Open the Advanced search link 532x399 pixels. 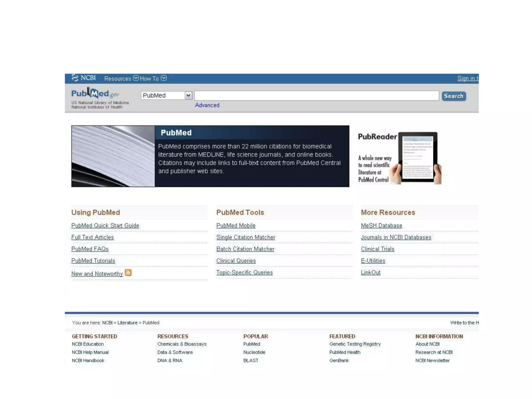click(207, 105)
